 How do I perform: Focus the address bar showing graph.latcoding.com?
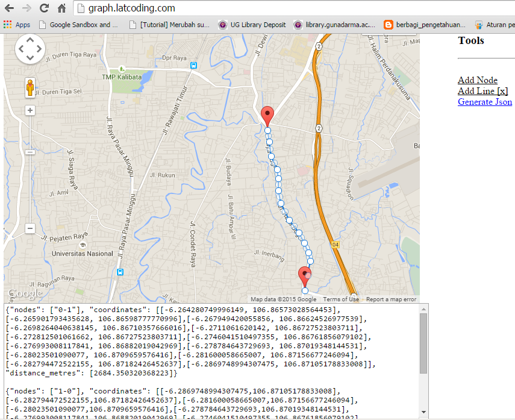(294, 8)
